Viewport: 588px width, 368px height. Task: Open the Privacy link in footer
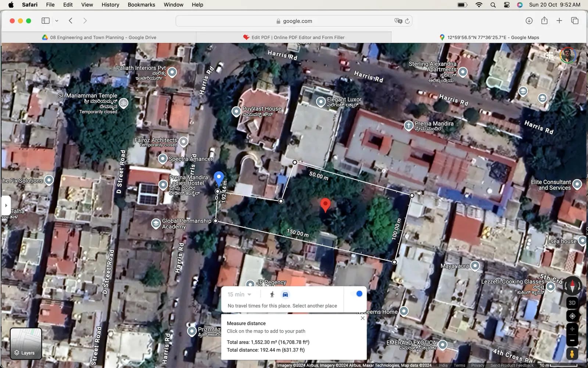click(478, 365)
